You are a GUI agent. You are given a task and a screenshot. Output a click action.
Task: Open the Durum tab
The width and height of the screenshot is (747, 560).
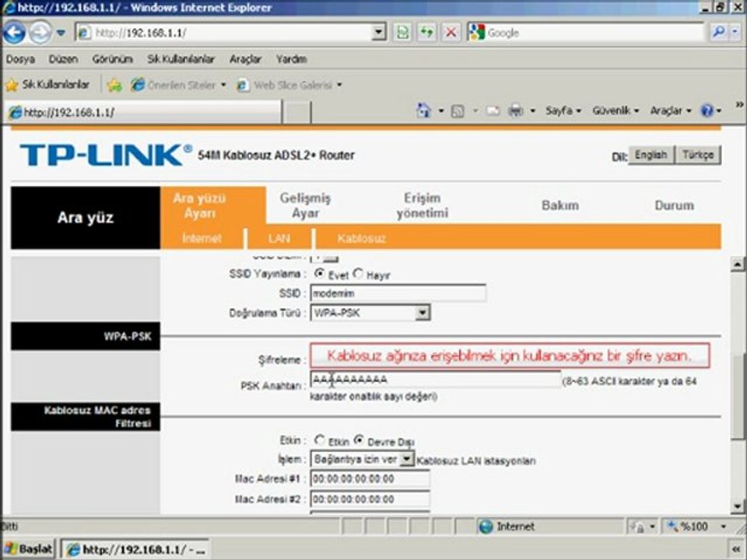(674, 205)
